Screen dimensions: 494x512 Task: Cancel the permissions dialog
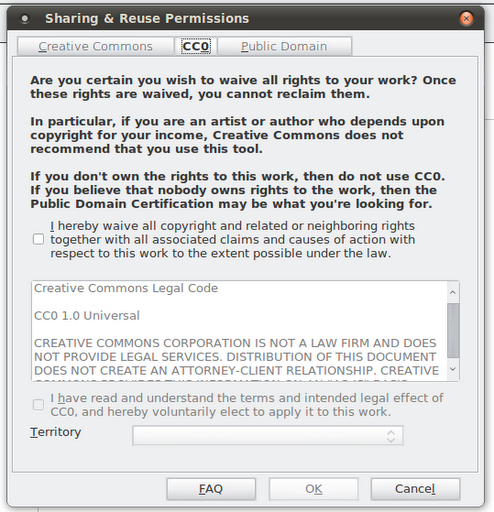point(415,489)
